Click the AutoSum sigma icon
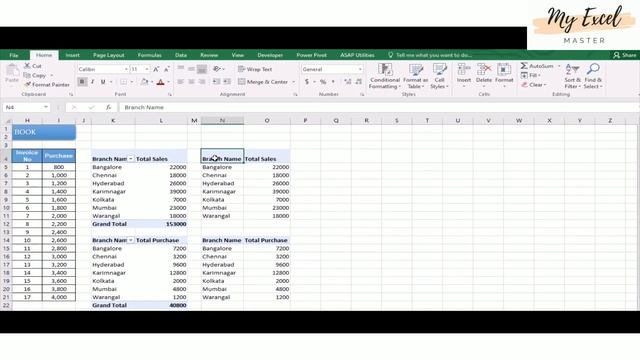This screenshot has width=640, height=360. coord(524,66)
